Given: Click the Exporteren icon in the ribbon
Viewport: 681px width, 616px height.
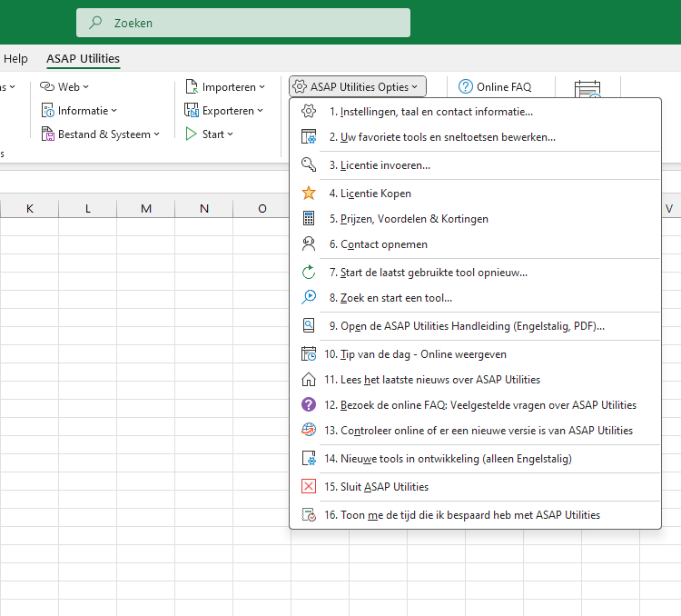Looking at the screenshot, I should [x=191, y=110].
